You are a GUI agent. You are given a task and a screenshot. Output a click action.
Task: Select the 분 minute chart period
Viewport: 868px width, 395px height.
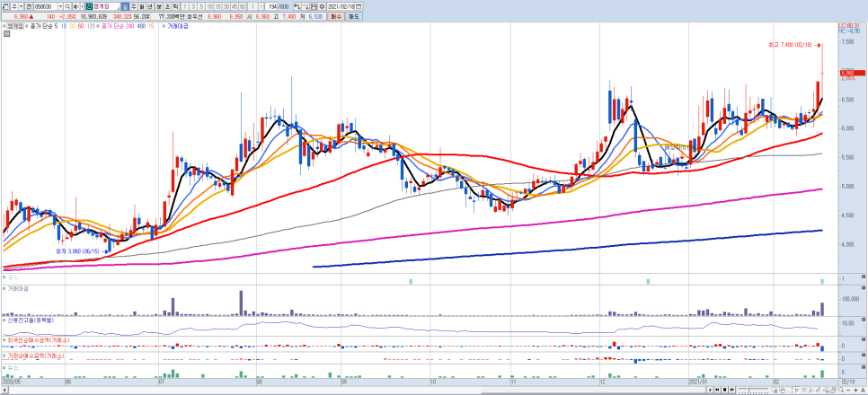point(159,6)
